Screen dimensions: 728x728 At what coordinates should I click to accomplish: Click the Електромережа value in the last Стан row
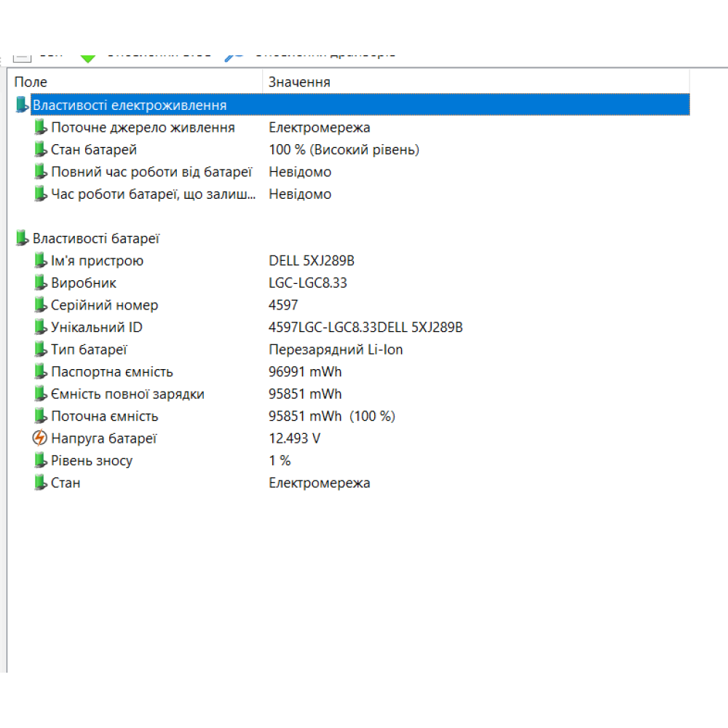(320, 483)
